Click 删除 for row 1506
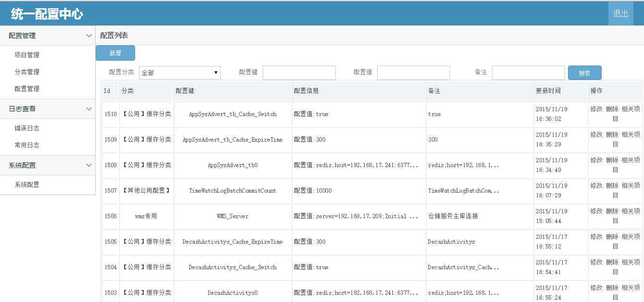 click(612, 211)
